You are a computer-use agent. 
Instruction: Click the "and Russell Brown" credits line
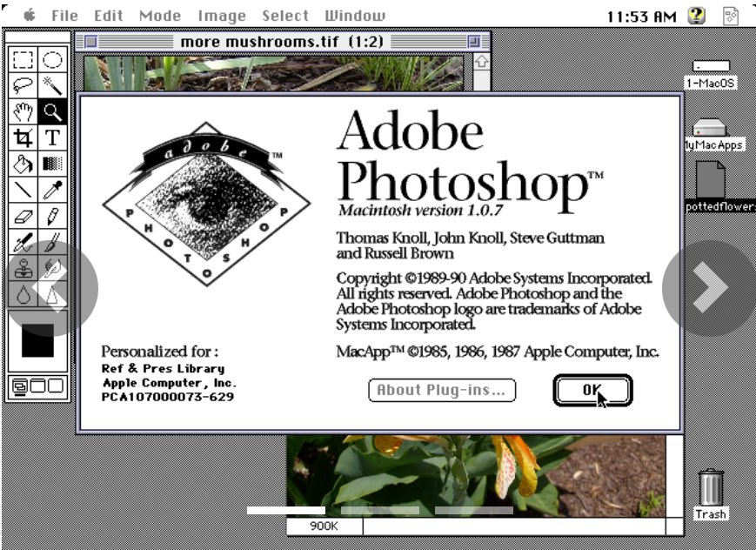(x=395, y=254)
